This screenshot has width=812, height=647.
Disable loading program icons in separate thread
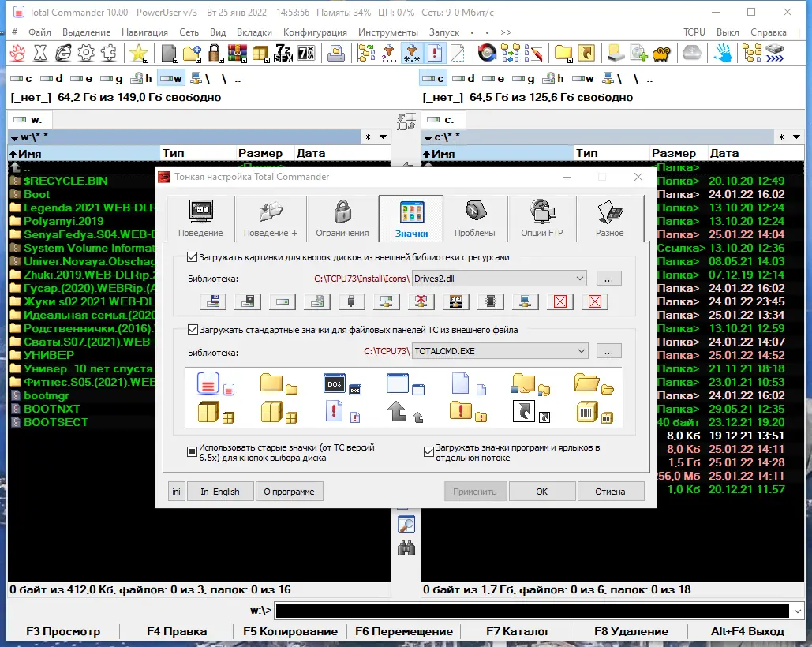[428, 451]
